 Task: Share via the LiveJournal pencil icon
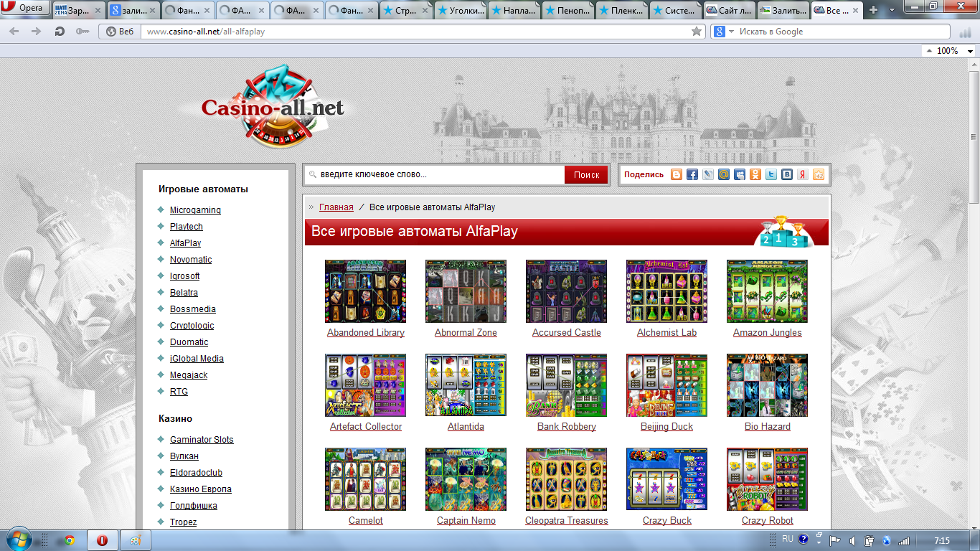point(708,174)
